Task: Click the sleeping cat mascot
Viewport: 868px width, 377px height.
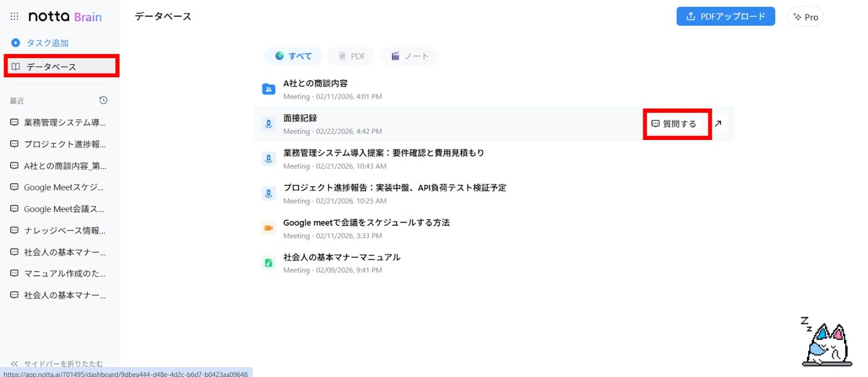Action: coord(827,343)
